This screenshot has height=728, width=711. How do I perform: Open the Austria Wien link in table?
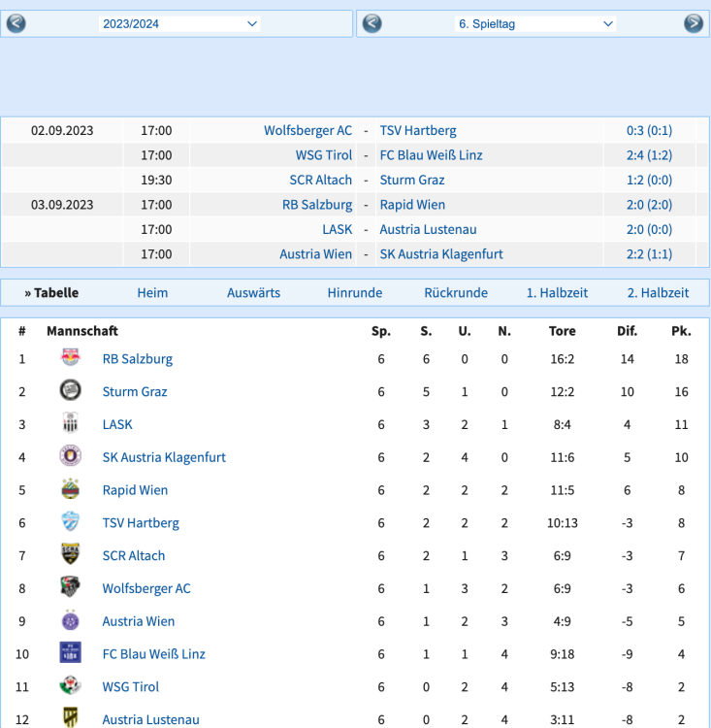139,621
